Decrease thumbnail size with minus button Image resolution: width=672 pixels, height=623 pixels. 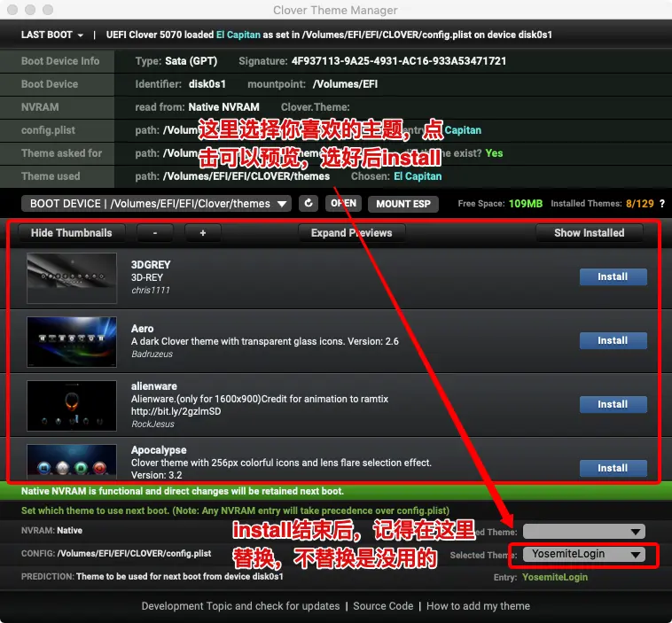coord(155,233)
